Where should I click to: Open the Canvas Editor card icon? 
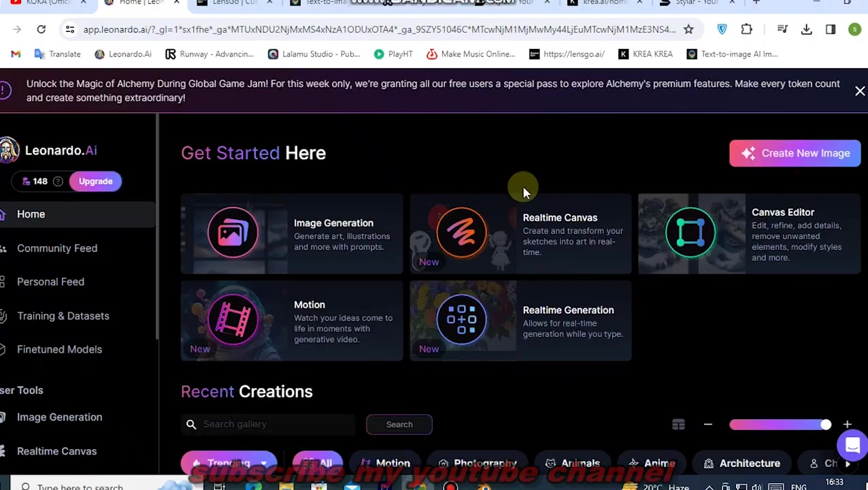(x=690, y=233)
